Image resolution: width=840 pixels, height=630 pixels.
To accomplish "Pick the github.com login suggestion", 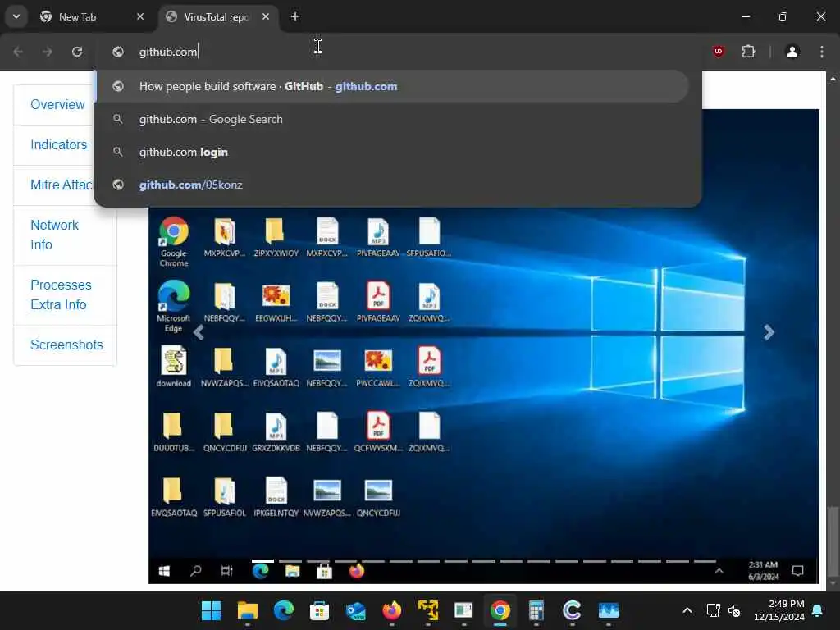I will 393,152.
